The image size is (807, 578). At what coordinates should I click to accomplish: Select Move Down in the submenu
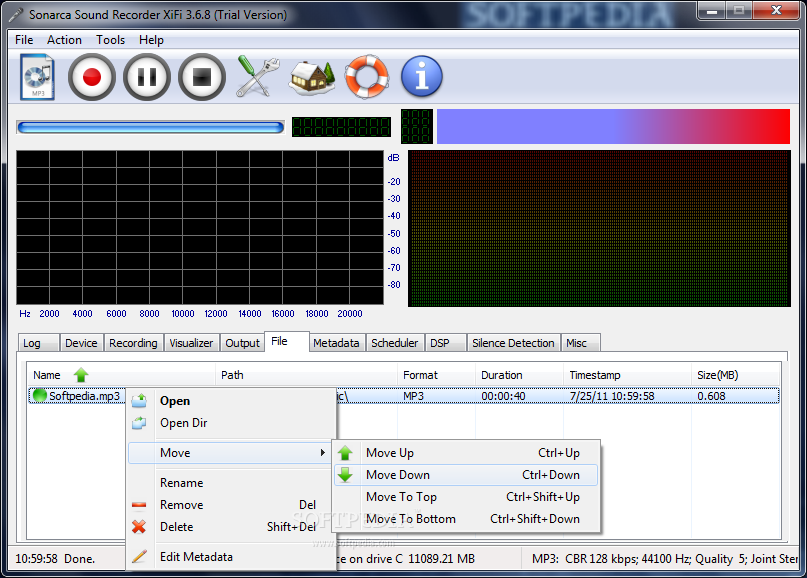click(466, 475)
